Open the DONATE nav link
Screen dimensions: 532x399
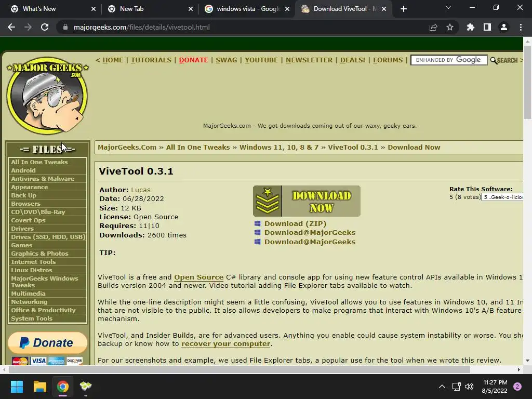coord(193,60)
